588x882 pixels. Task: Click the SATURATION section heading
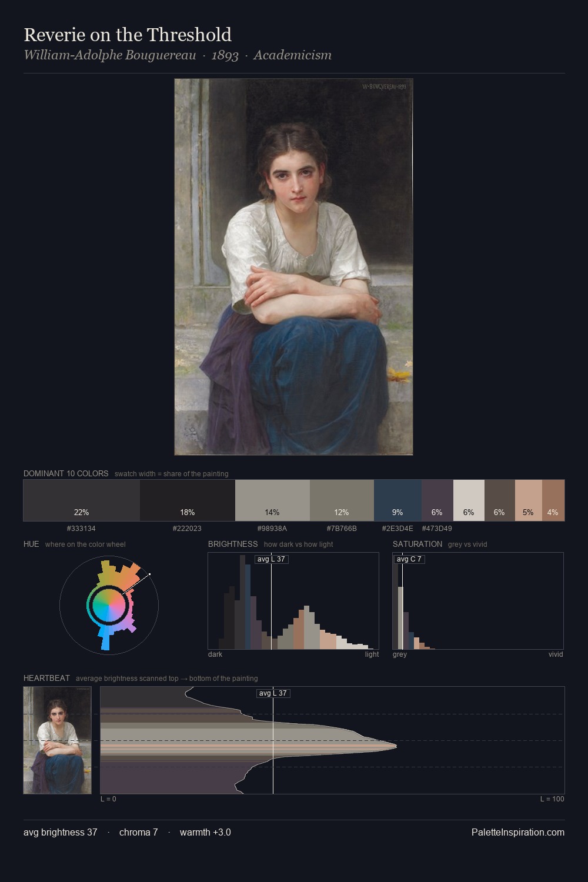coord(417,544)
